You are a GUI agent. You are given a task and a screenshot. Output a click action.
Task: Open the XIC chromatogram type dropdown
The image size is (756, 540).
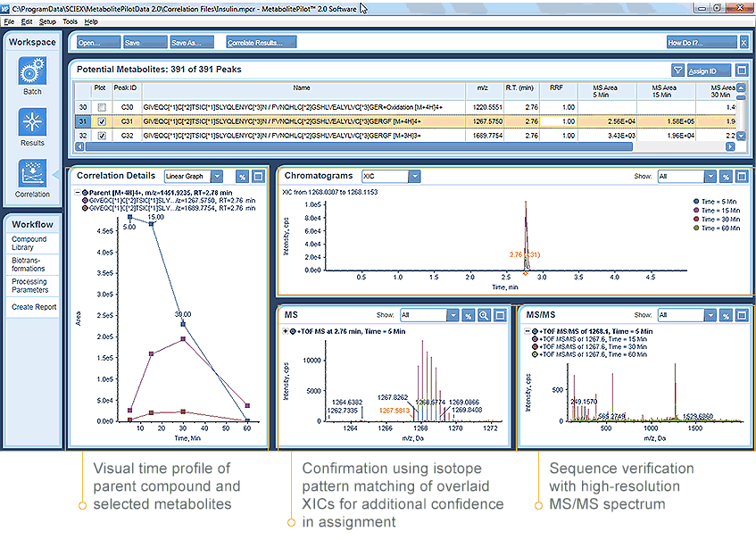coord(388,177)
